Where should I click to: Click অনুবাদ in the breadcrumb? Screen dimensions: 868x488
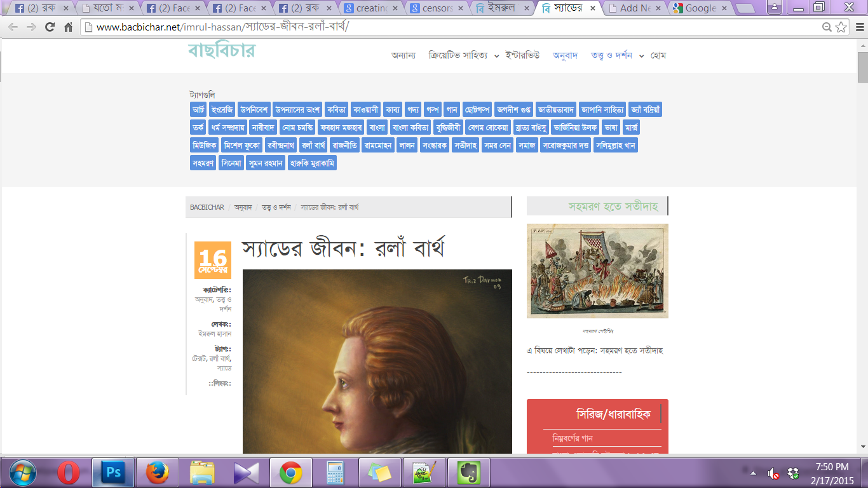point(243,207)
